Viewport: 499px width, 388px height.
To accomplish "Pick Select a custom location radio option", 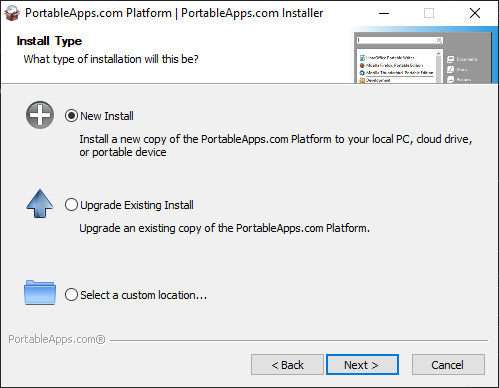I will click(x=71, y=295).
